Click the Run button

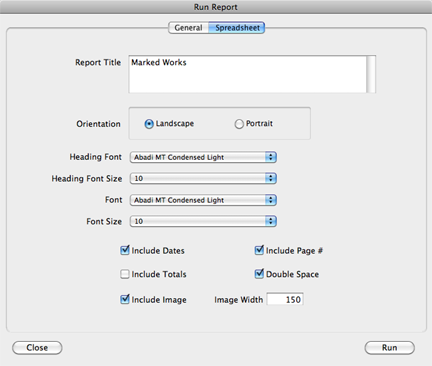click(389, 348)
